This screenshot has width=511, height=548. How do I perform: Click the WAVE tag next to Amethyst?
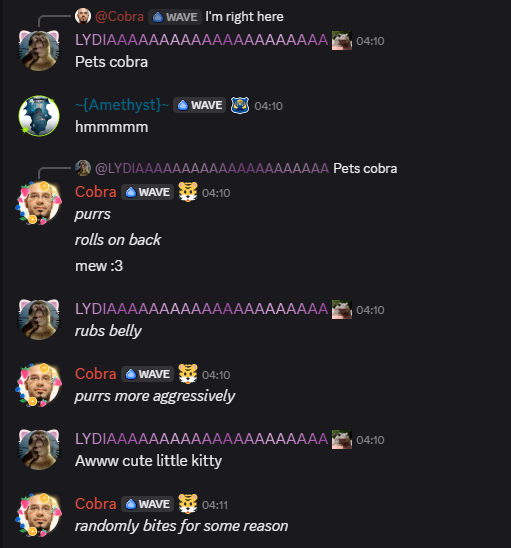200,105
